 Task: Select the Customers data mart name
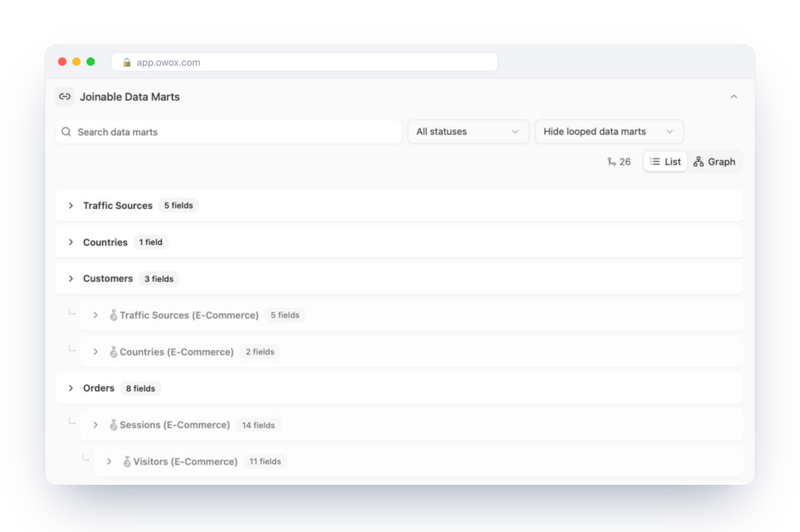pyautogui.click(x=107, y=278)
